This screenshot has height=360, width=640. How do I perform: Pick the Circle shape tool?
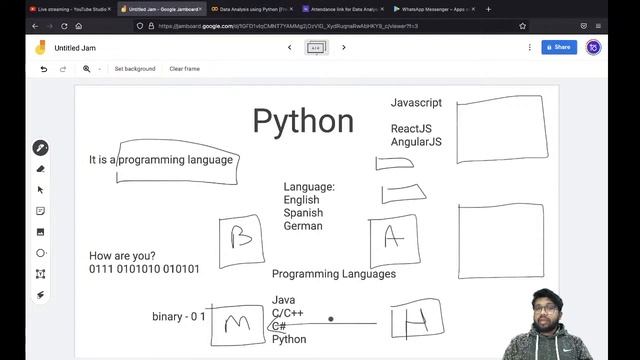40,253
